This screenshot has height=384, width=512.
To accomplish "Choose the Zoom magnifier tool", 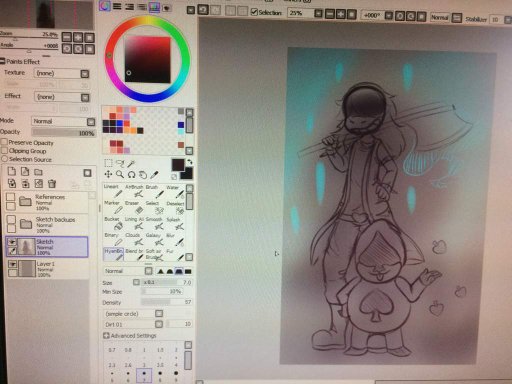I will coord(120,174).
